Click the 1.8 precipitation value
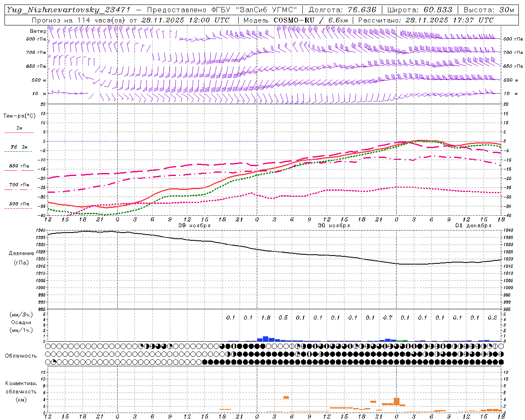The image size is (525, 420). tap(266, 317)
